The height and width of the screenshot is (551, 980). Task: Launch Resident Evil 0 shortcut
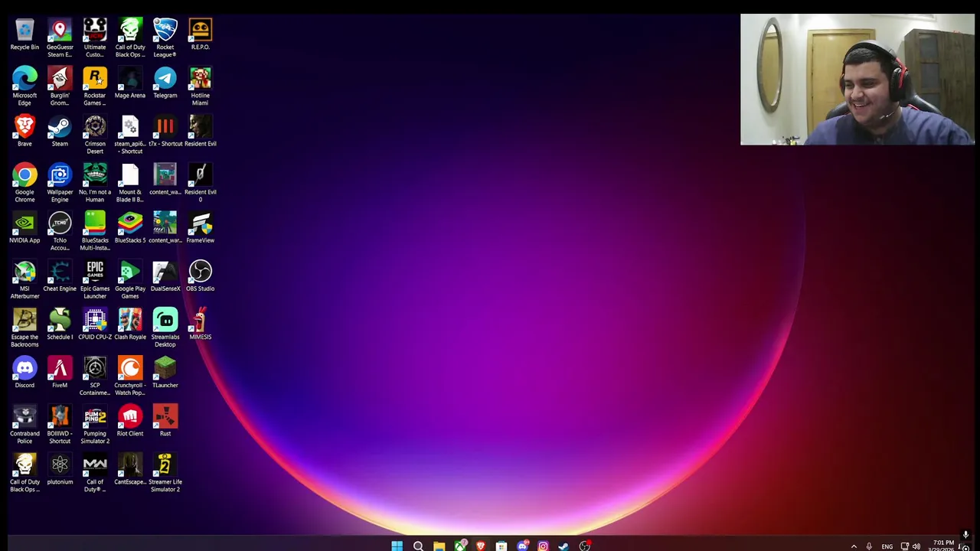point(201,184)
